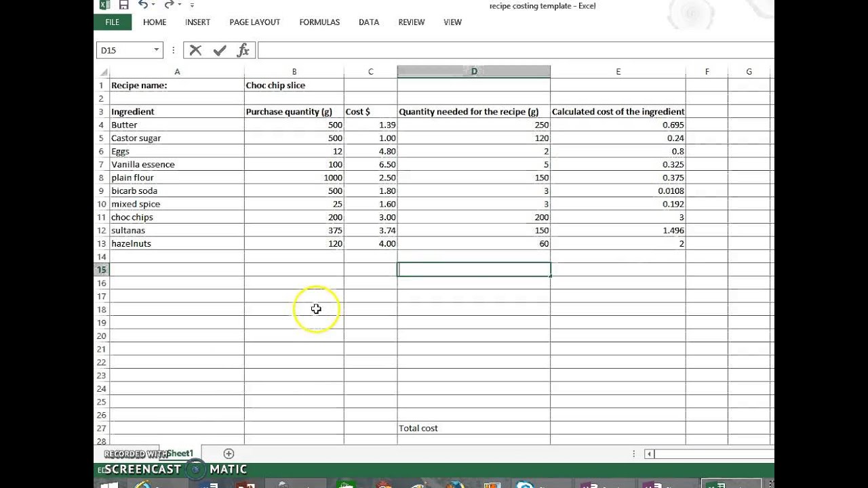The height and width of the screenshot is (488, 868).
Task: Open the Undo history dropdown arrow
Action: pyautogui.click(x=153, y=5)
